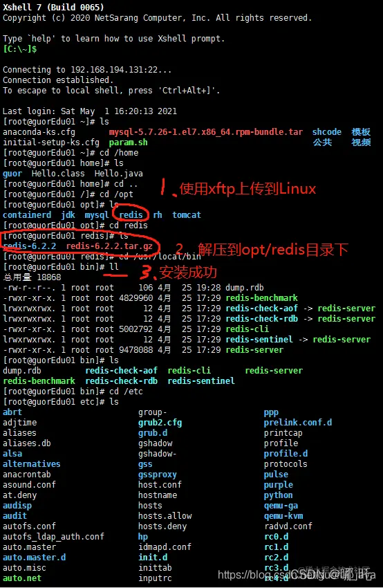The width and height of the screenshot is (383, 588).
Task: Select the param.sh file name
Action: 128,143
